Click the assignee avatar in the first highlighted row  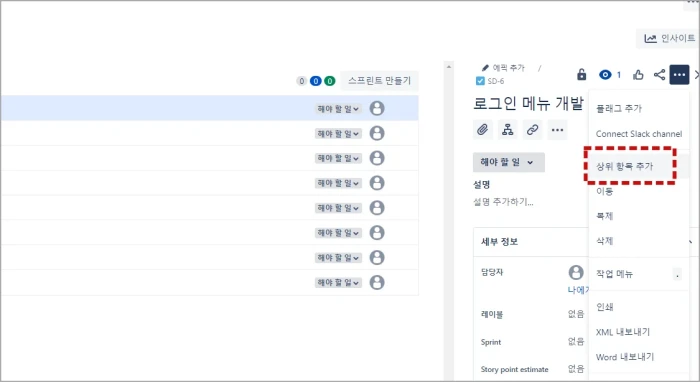(377, 108)
